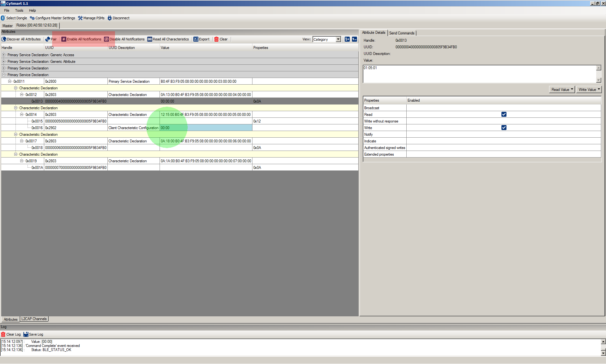Toggle the Write property checkbox

[x=504, y=128]
